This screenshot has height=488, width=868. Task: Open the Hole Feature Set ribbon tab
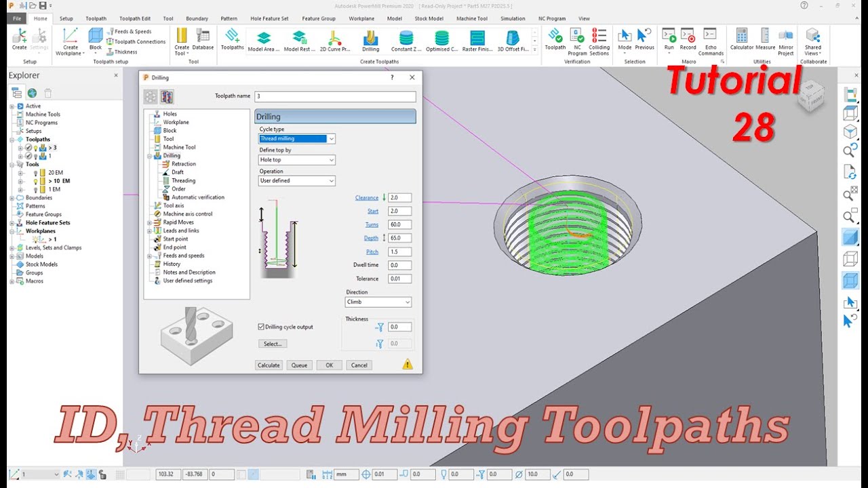click(269, 18)
